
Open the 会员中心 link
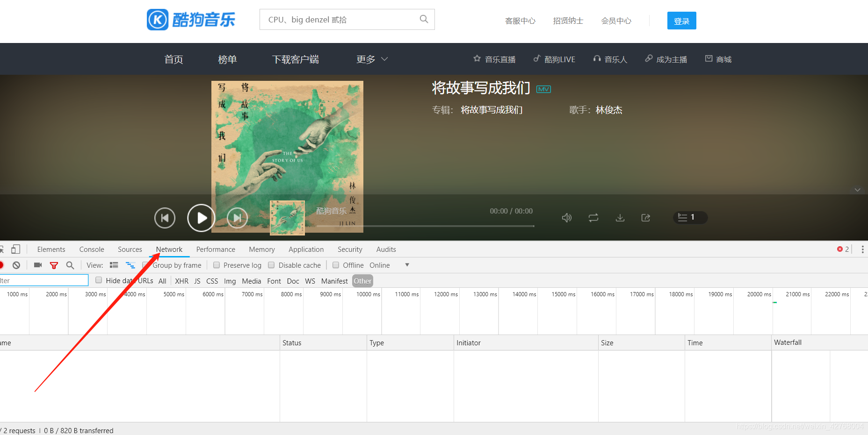616,21
